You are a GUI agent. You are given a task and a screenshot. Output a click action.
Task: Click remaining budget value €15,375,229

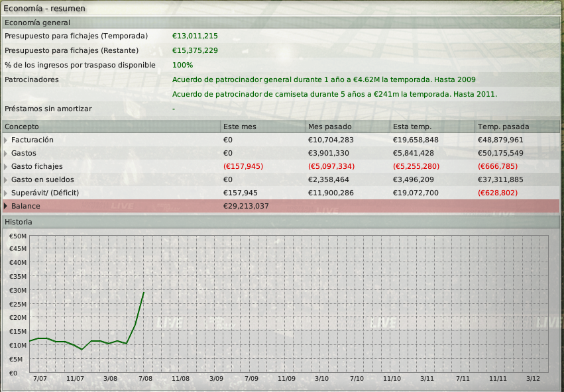tap(195, 51)
